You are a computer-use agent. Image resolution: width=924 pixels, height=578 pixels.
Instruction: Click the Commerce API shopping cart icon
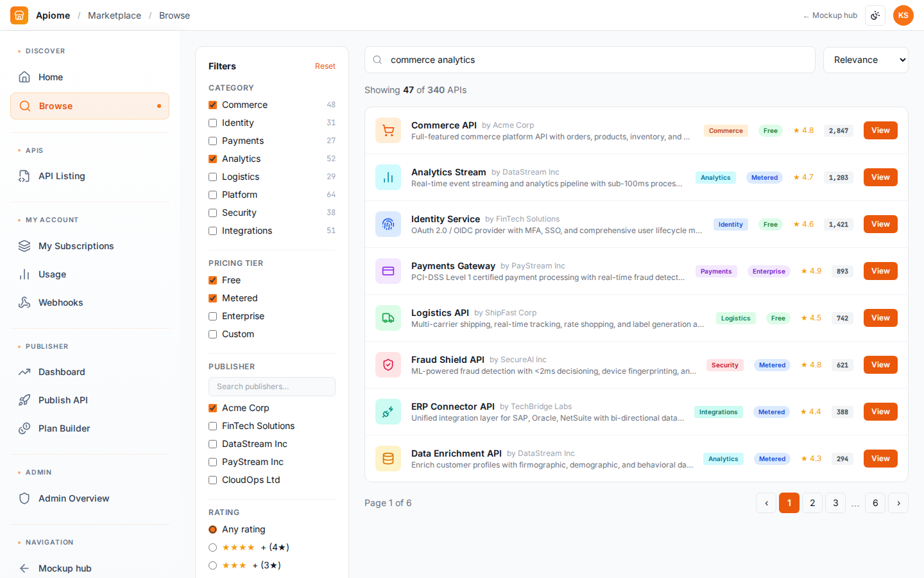coord(388,130)
